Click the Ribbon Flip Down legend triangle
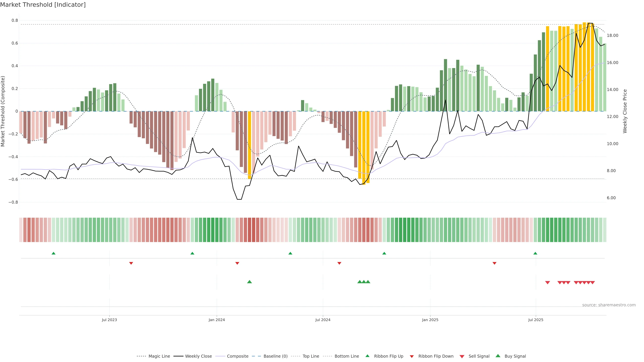 point(412,356)
